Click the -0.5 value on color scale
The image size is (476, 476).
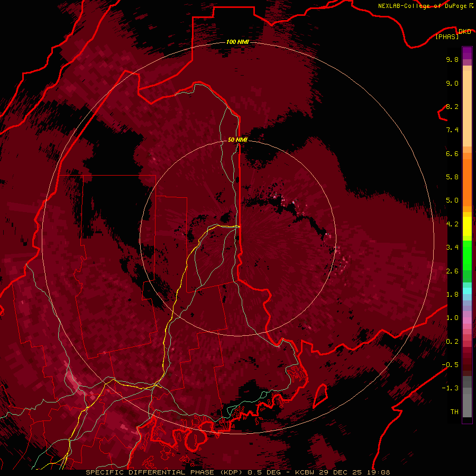[450, 365]
